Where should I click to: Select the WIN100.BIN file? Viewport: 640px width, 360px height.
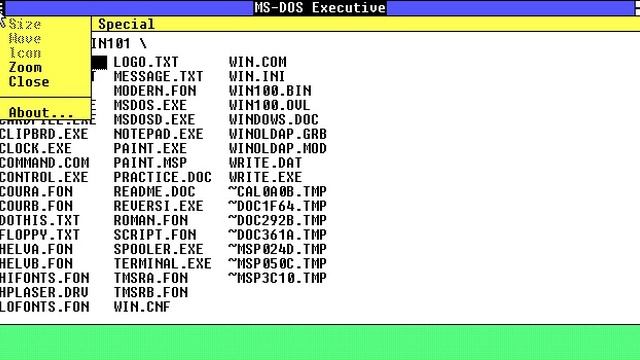tap(270, 91)
